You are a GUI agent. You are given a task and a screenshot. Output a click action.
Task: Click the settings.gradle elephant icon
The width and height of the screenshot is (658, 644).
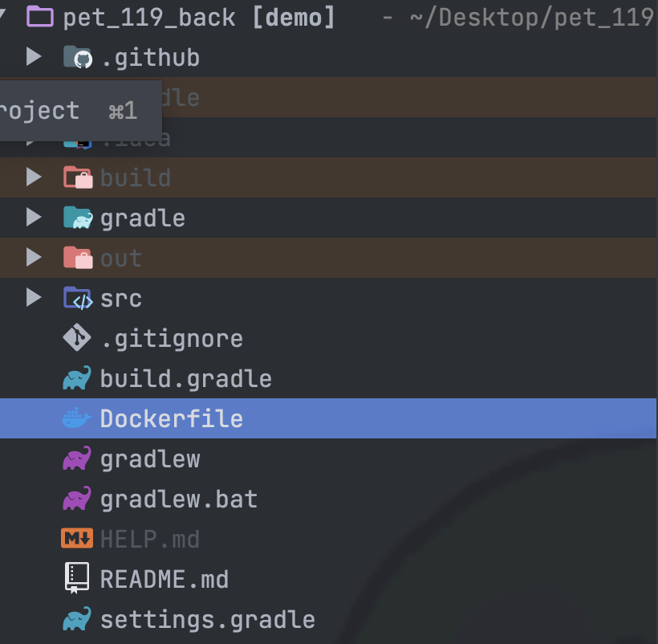coord(77,619)
